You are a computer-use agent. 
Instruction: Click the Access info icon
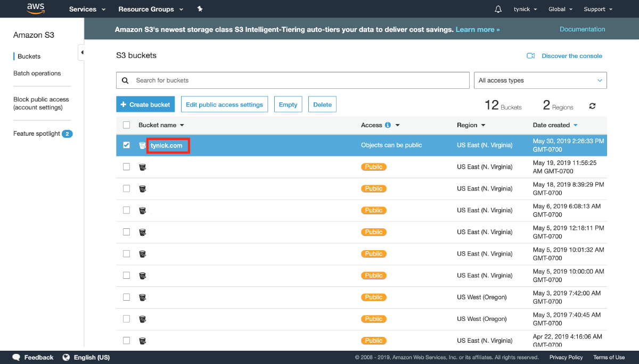[388, 125]
